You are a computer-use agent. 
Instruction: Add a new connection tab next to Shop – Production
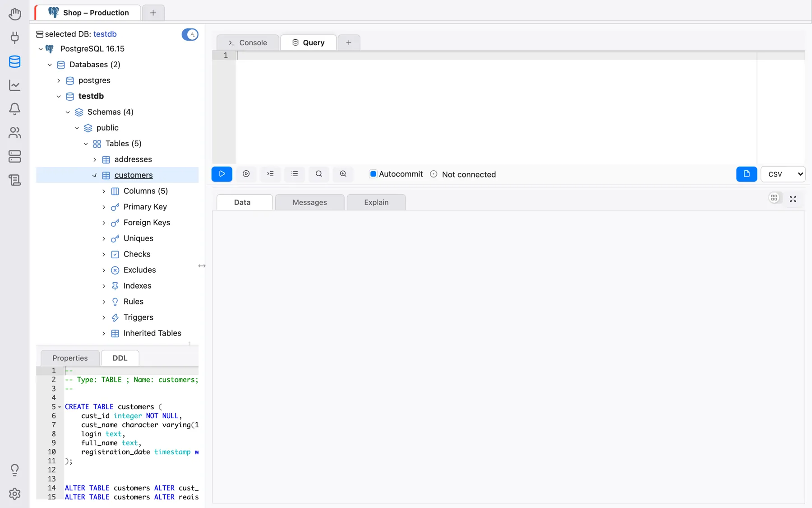(153, 13)
